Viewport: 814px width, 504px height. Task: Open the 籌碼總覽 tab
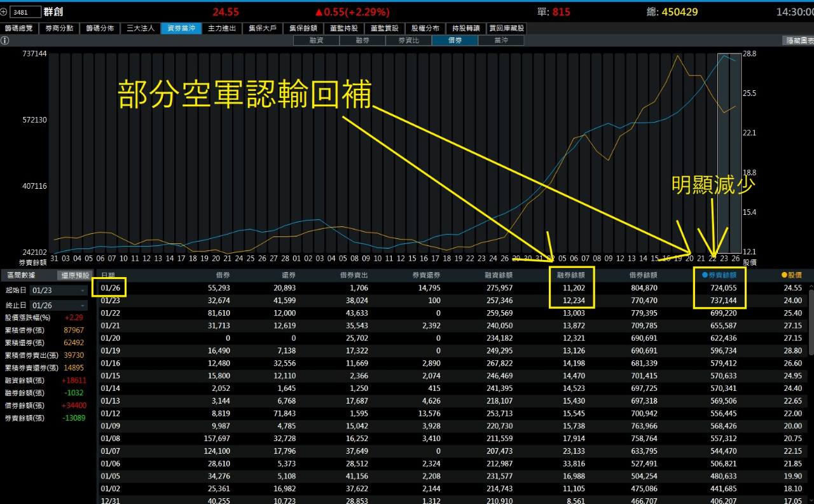point(20,29)
